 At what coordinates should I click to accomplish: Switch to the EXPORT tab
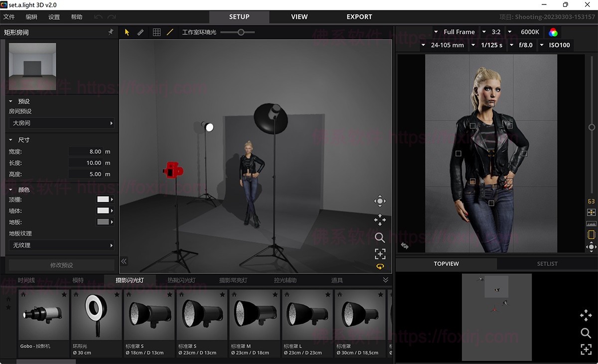(359, 16)
